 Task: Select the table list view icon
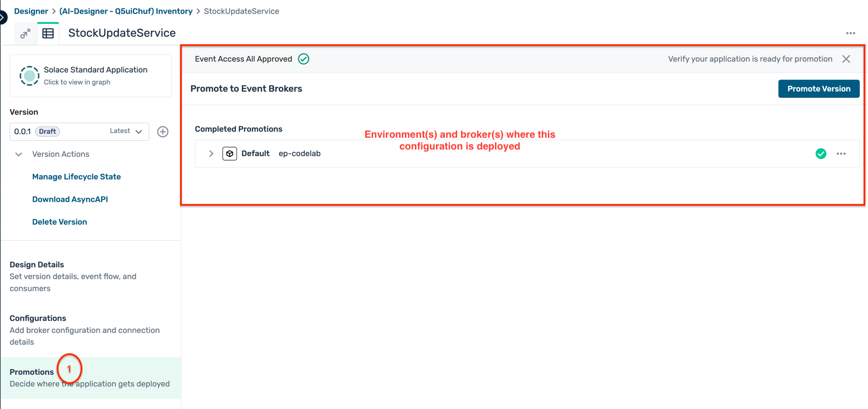[48, 33]
